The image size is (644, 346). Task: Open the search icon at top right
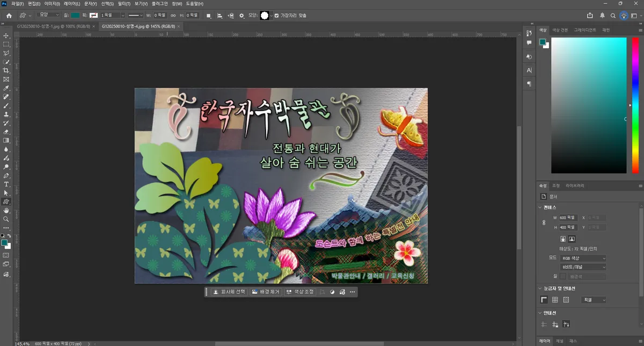tap(613, 16)
